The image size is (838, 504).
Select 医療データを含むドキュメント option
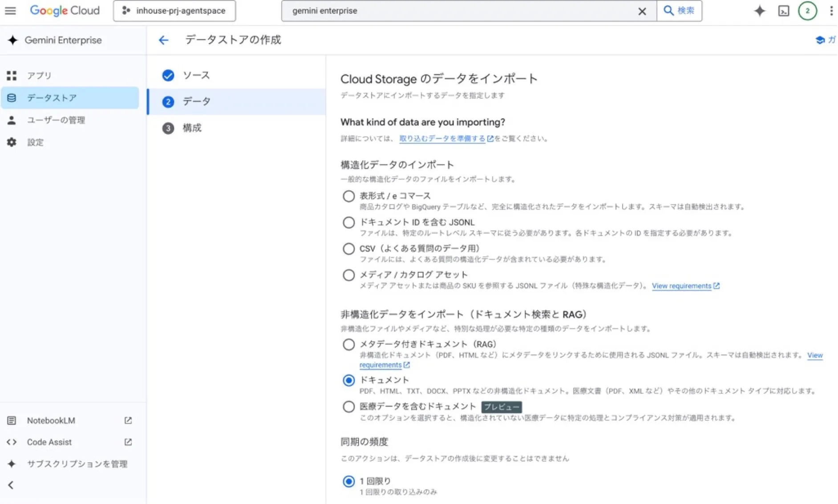(348, 406)
